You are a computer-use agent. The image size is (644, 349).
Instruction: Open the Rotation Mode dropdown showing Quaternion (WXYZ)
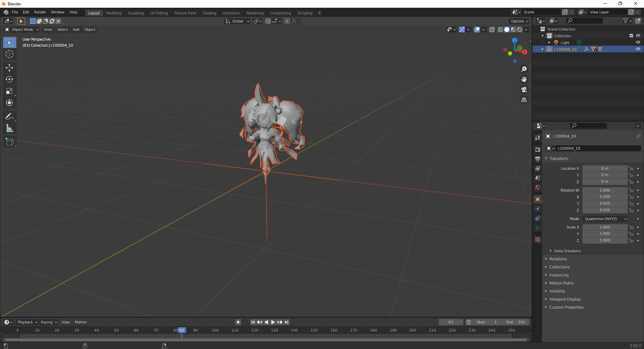point(605,219)
